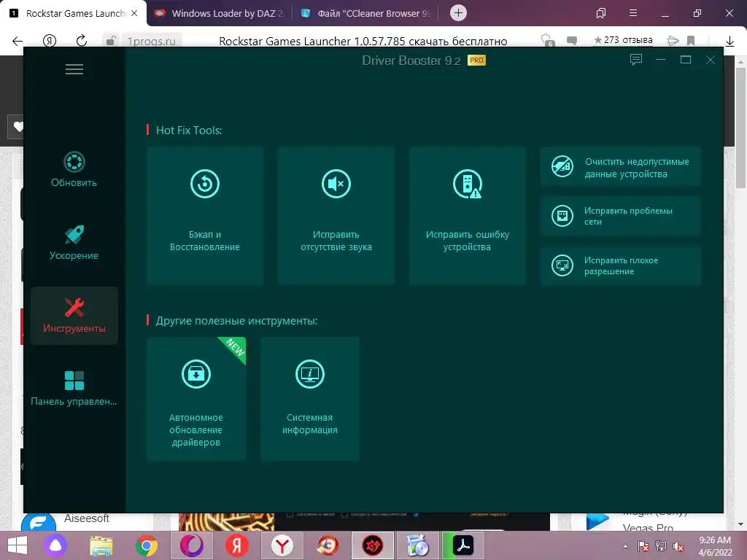Open browser downloads arrow
This screenshot has width=747, height=560.
point(729,42)
